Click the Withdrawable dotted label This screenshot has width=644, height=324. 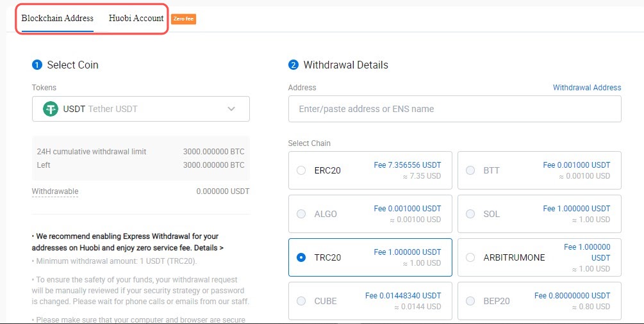point(55,191)
